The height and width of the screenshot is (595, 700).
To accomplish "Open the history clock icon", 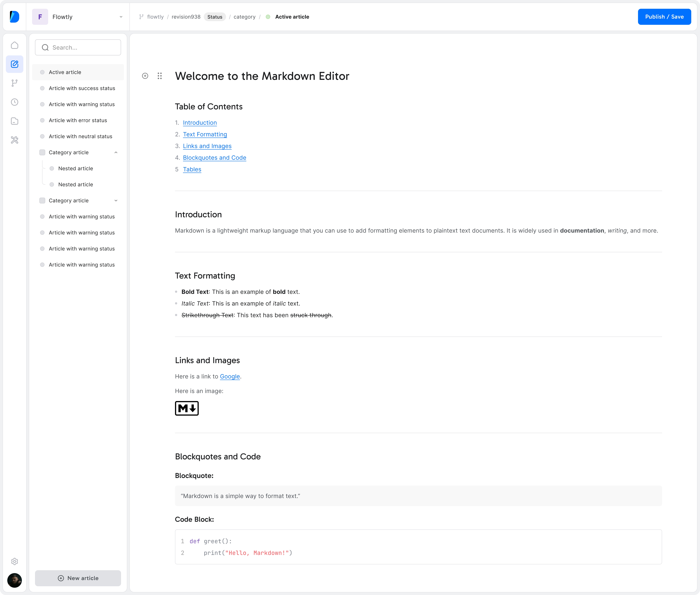I will click(15, 102).
